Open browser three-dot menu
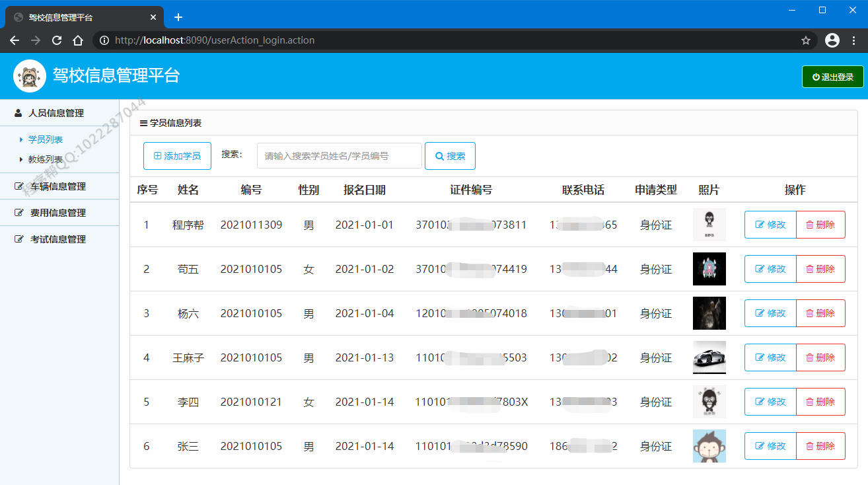Screen dimensions: 868x485 [x=854, y=40]
